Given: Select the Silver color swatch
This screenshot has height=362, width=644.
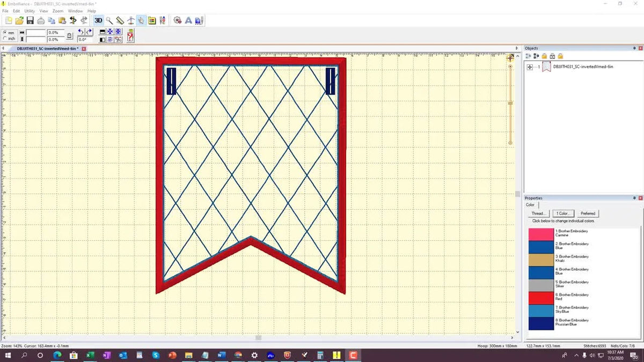Looking at the screenshot, I should (541, 285).
